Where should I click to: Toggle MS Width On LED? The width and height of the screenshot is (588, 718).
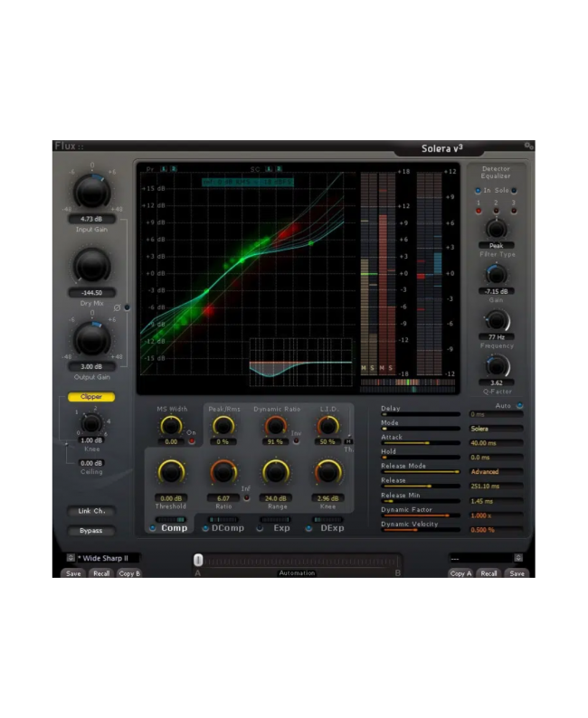coord(192,441)
